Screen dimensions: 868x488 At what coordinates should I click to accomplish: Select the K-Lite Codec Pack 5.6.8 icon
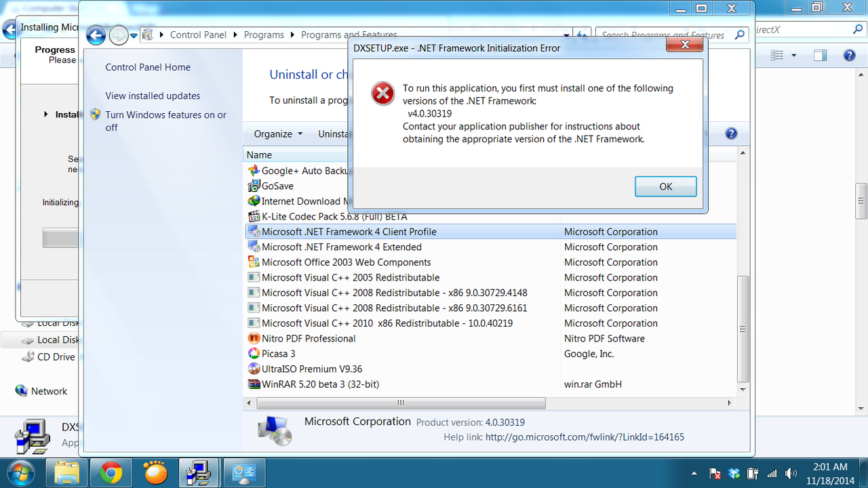254,216
